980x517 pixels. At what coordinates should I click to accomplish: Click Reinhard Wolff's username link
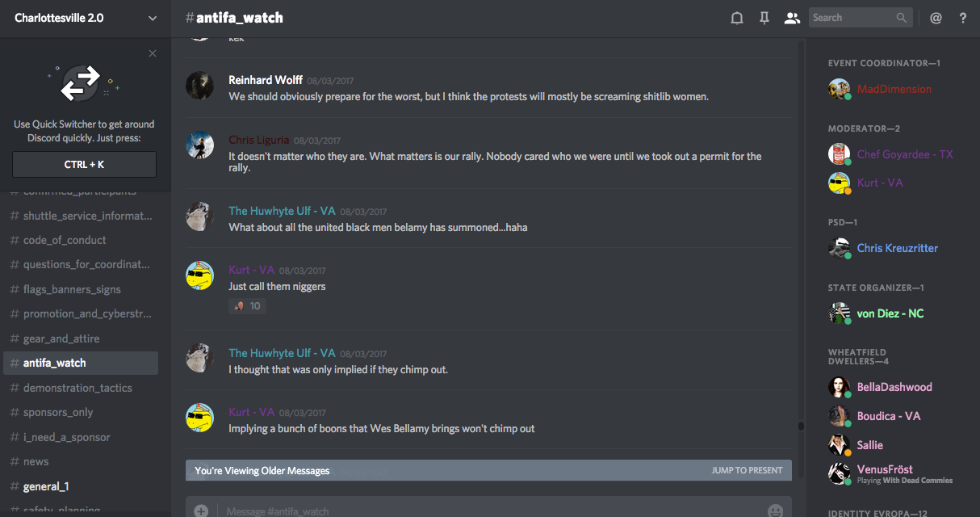coord(266,80)
